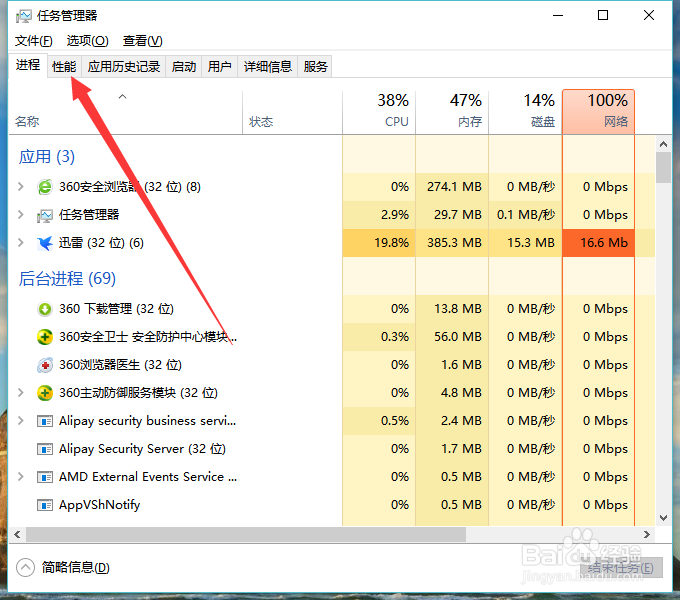Click the 360 下载管理 icon

click(x=45, y=309)
